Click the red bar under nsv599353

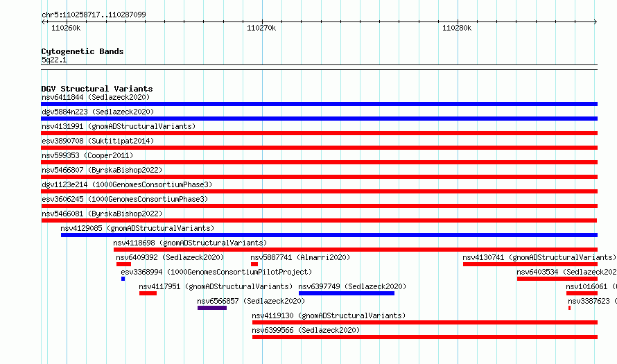[x=319, y=162]
